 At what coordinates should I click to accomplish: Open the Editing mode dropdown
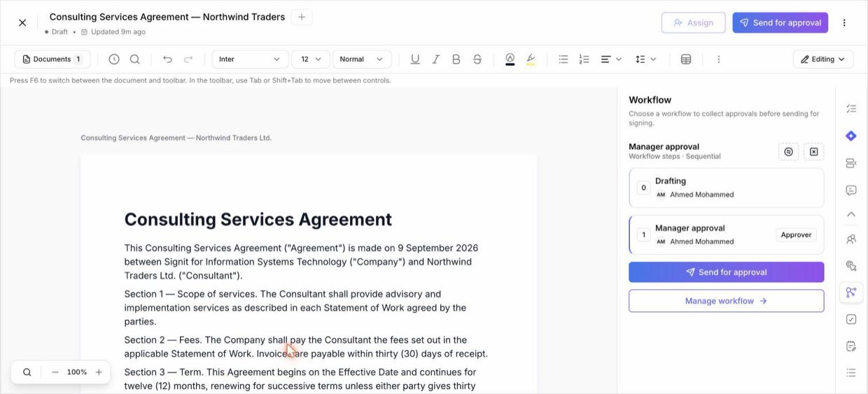(823, 59)
